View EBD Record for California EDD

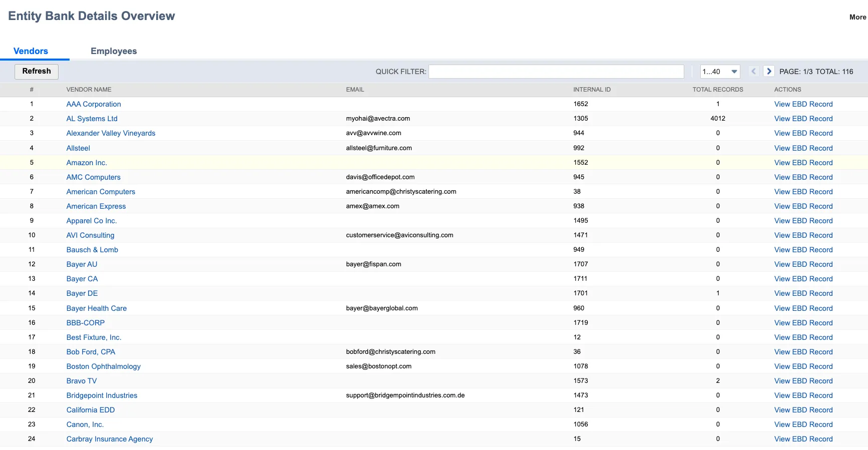pyautogui.click(x=803, y=410)
